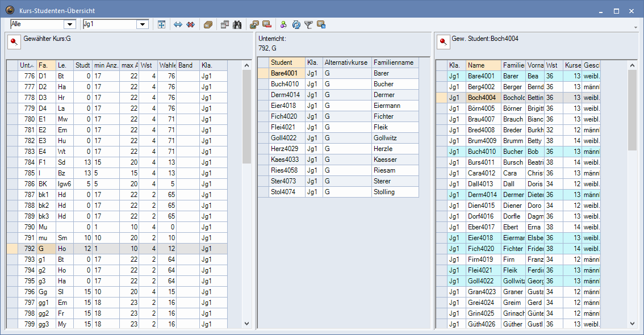Select student Brum4009 in the right list
The height and width of the screenshot is (335, 644).
coord(482,141)
